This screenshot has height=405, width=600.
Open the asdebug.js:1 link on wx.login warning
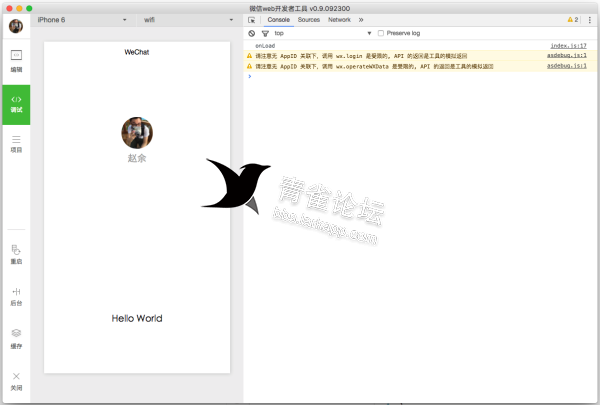567,56
